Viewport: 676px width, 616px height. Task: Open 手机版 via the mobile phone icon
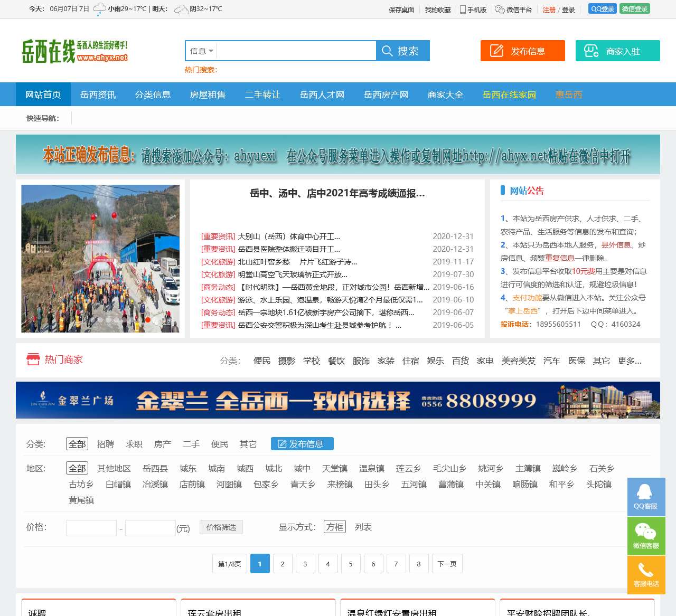tap(463, 10)
